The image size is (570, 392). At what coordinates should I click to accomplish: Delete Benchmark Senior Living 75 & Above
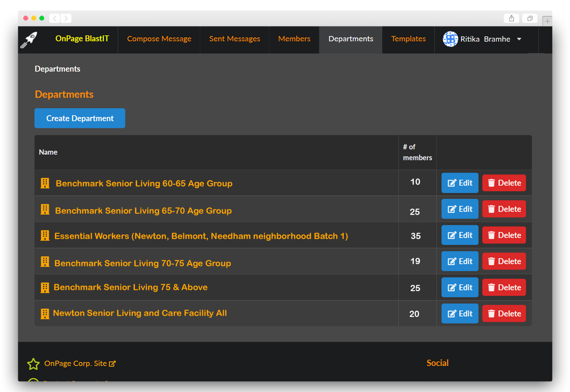[504, 287]
